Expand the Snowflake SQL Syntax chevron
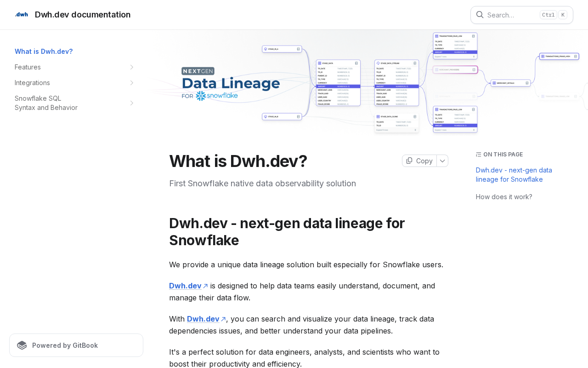 (x=131, y=103)
